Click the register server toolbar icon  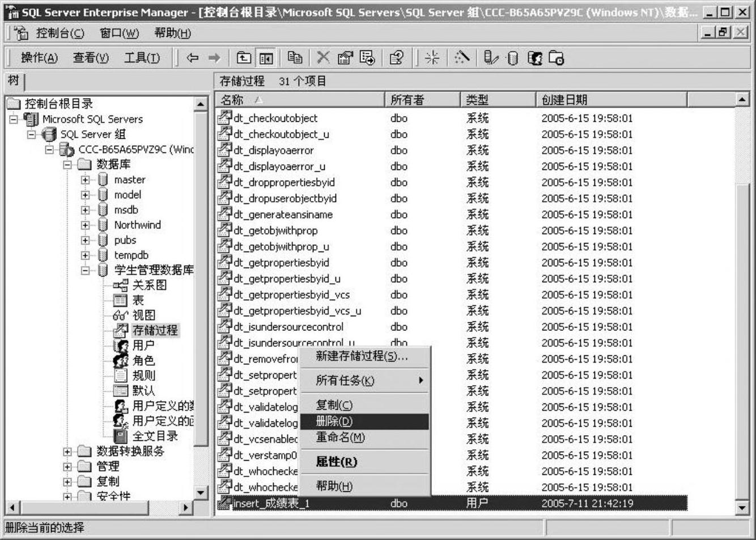[x=491, y=58]
